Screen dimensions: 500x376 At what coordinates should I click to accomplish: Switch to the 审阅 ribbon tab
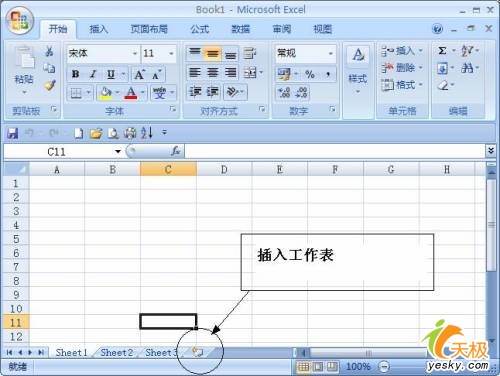(282, 29)
